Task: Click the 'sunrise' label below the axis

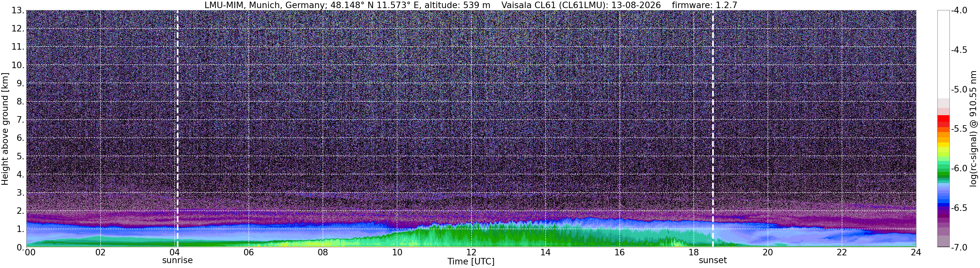Action: [177, 261]
